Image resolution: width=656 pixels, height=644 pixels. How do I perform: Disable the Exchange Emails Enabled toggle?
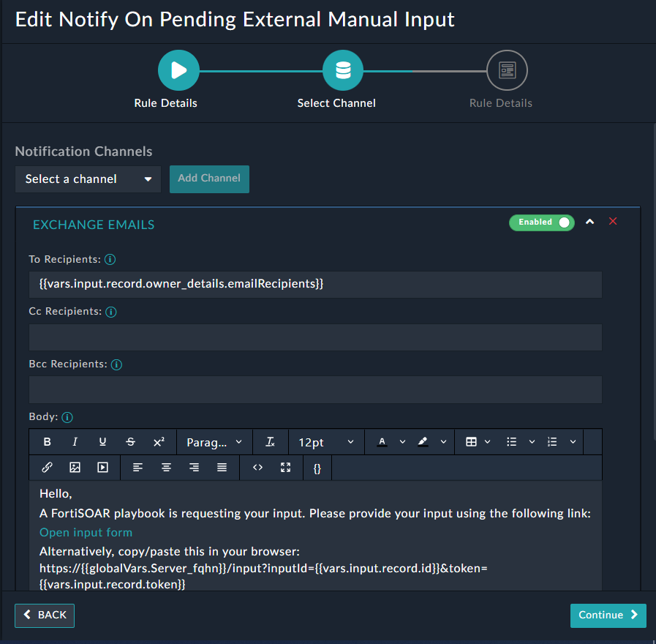coord(542,222)
